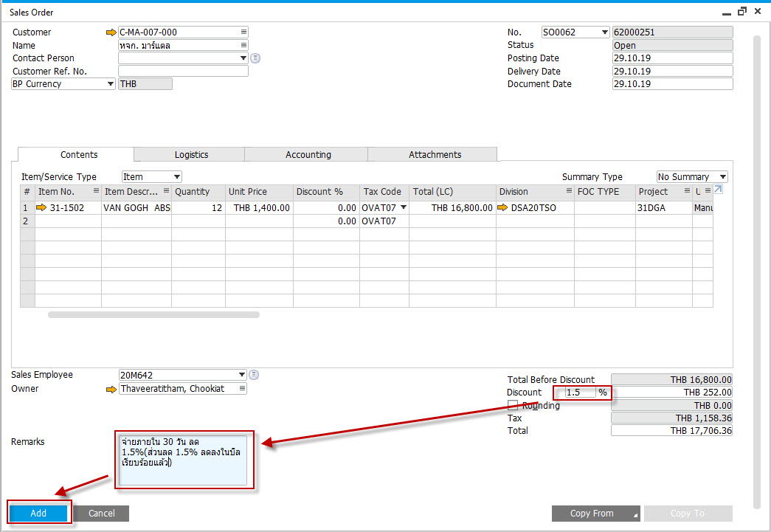The height and width of the screenshot is (532, 771).
Task: Open the Sales Employee 20M642 dropdown
Action: pyautogui.click(x=242, y=375)
